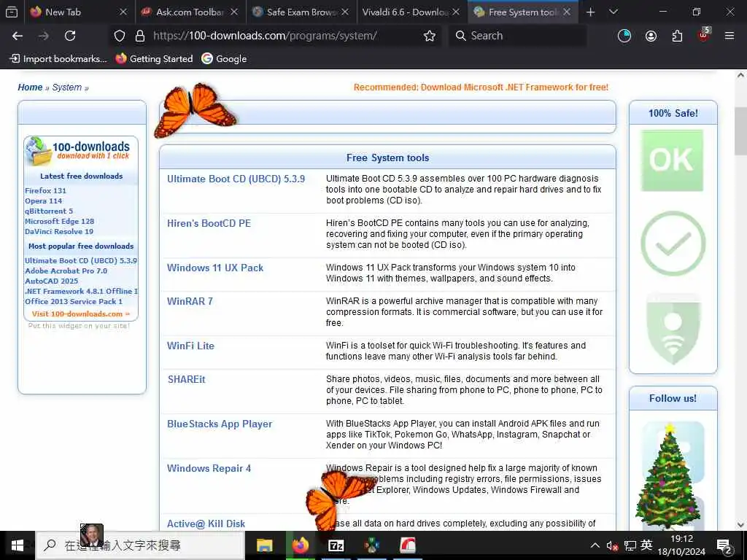This screenshot has height=560, width=747.
Task: Open Opera 114 in latest downloads
Action: 43,201
